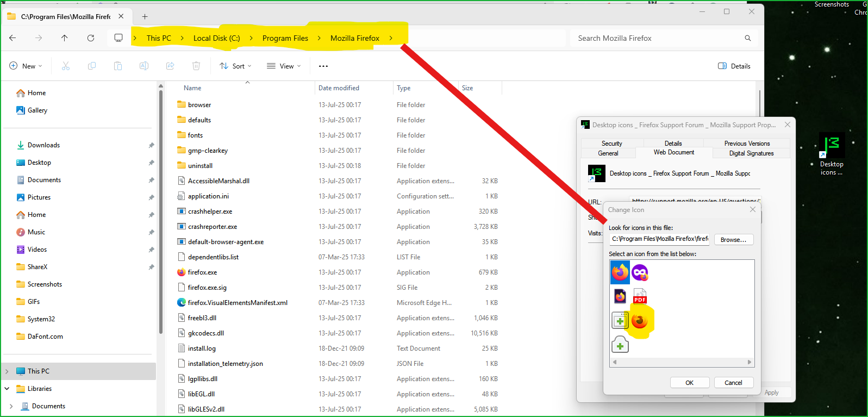Click the icon file path field

pyautogui.click(x=660, y=239)
